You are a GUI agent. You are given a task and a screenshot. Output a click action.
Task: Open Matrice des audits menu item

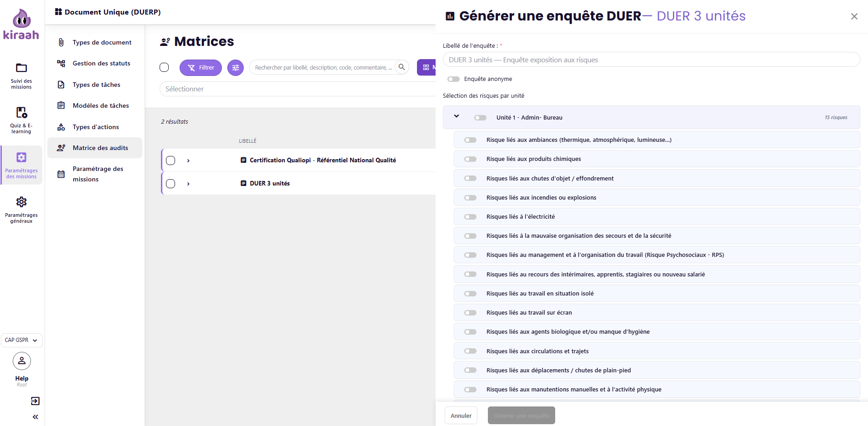[95, 148]
